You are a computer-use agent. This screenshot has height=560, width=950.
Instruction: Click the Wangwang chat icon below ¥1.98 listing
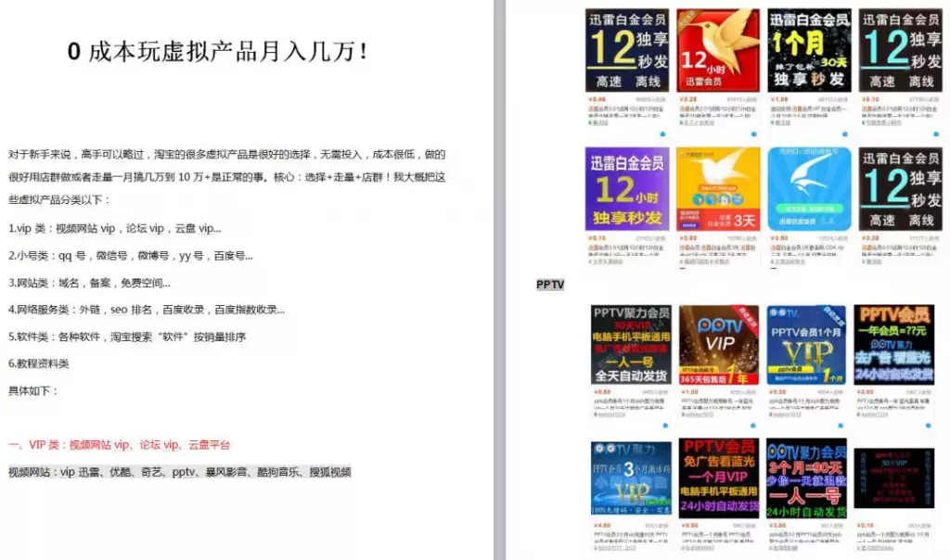point(842,134)
